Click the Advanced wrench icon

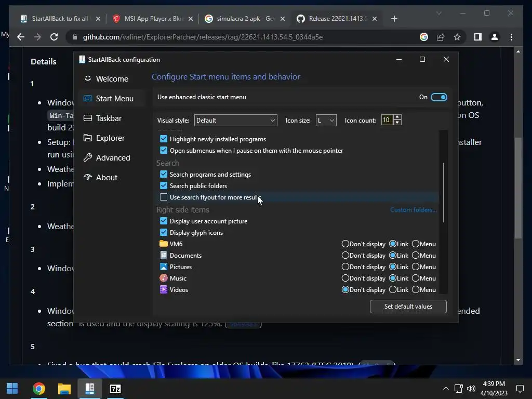(x=87, y=157)
